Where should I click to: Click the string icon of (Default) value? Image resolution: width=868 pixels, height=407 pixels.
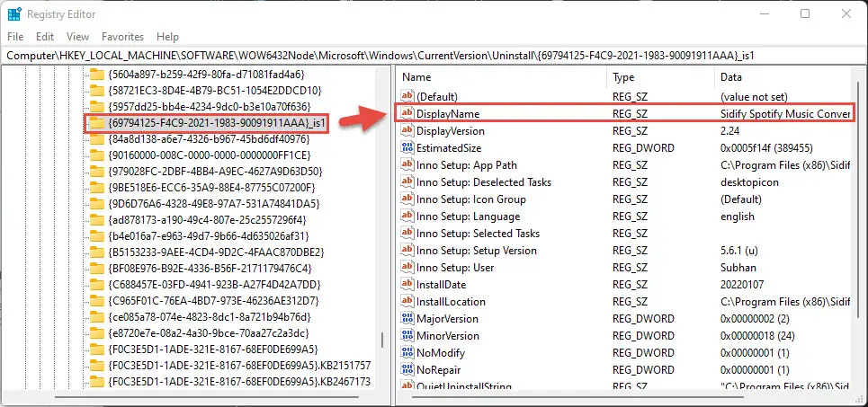[407, 96]
